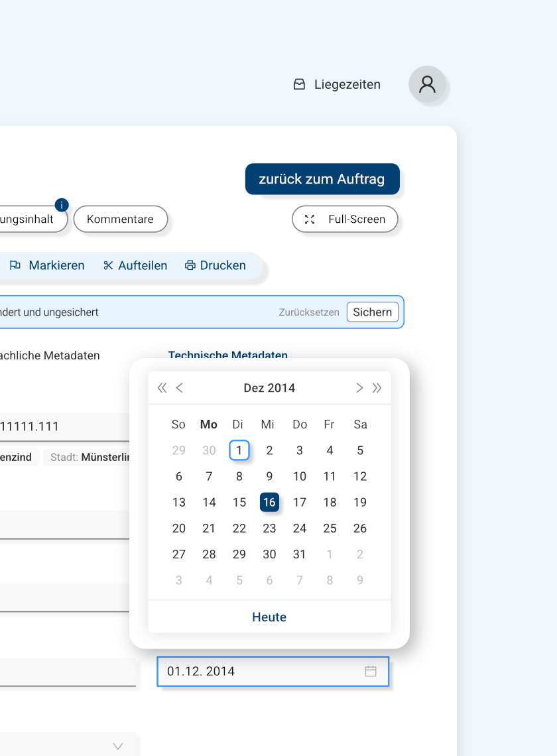Screen dimensions: 557x756
Task: Go to next year in calendar
Action: (377, 388)
